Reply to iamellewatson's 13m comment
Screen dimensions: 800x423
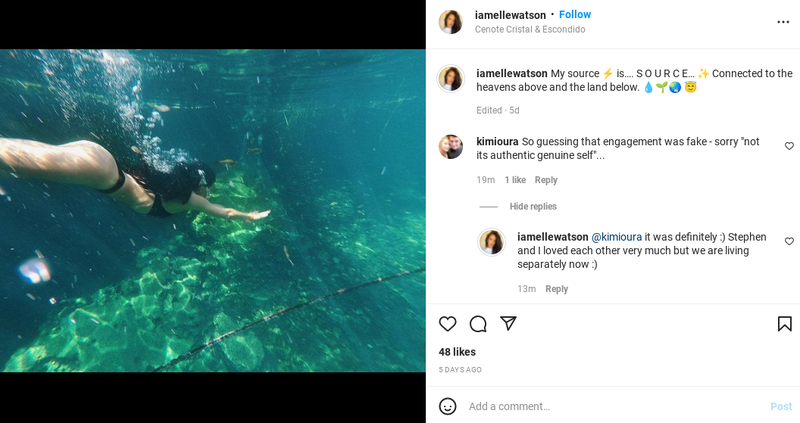(557, 289)
